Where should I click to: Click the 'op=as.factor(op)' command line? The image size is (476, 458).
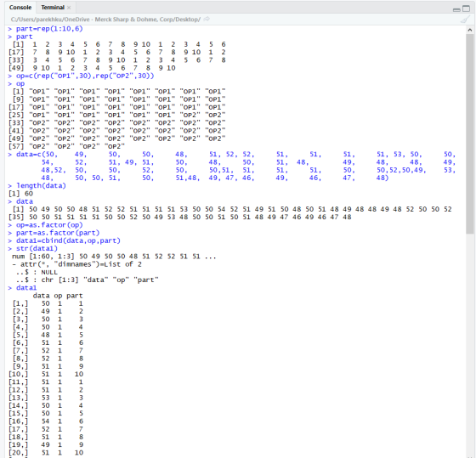pos(46,225)
